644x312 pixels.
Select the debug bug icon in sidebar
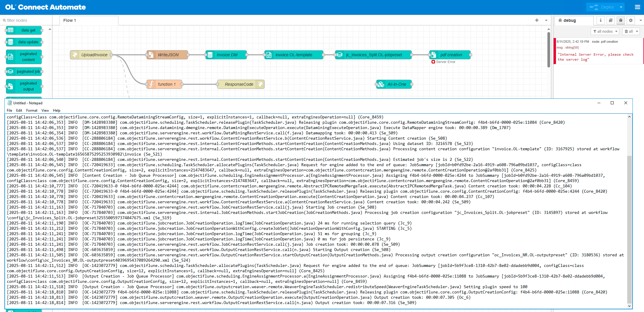pos(620,20)
